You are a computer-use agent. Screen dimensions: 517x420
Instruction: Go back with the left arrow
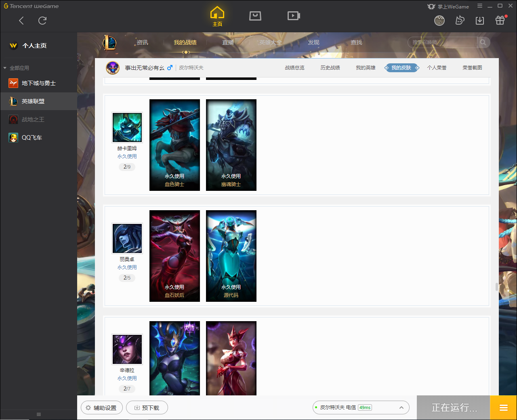(21, 21)
